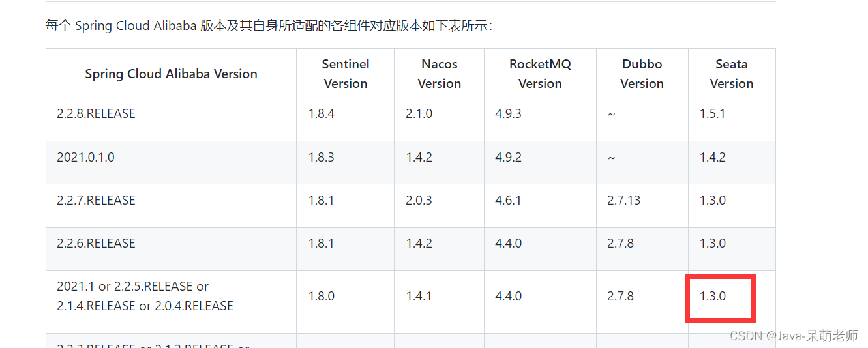
Task: Click Nacos version 2.1.0 cell
Action: tap(419, 114)
